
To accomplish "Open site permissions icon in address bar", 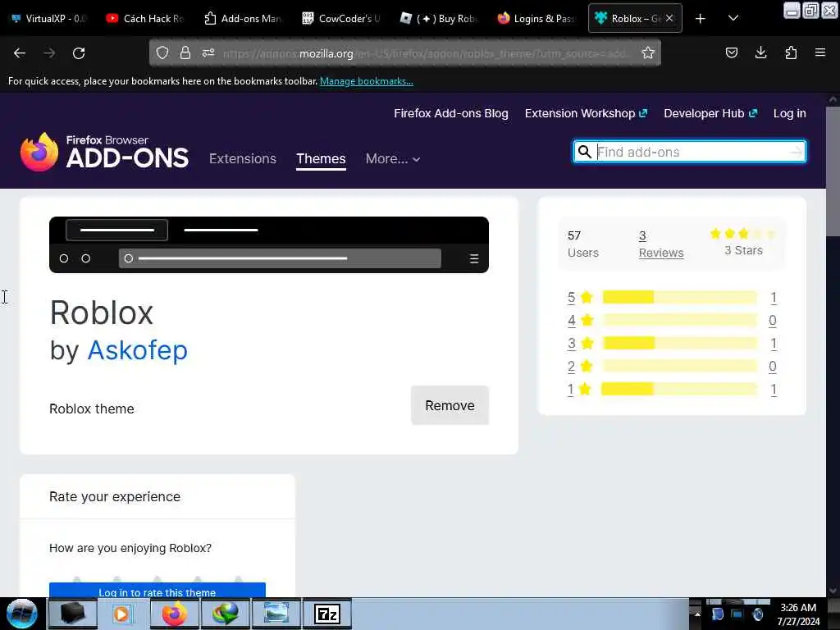I will tap(208, 52).
